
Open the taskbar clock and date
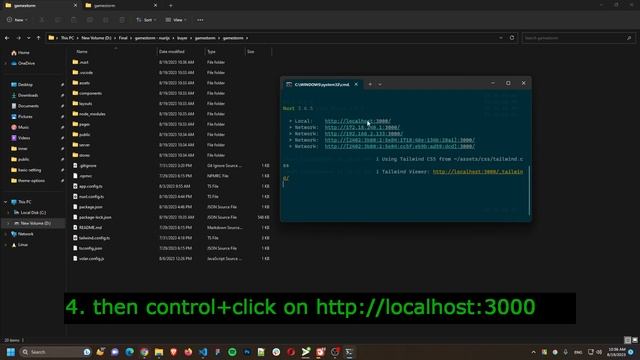[x=616, y=352]
